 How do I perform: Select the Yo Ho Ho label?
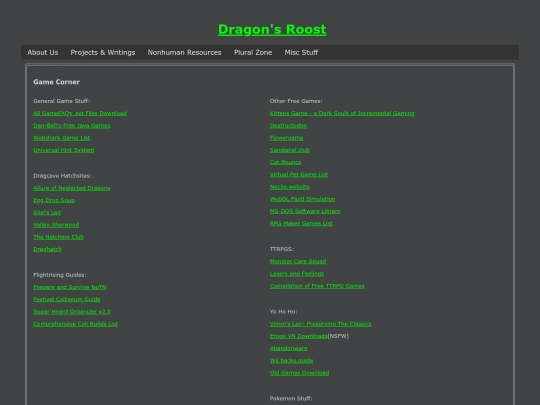[x=283, y=312]
